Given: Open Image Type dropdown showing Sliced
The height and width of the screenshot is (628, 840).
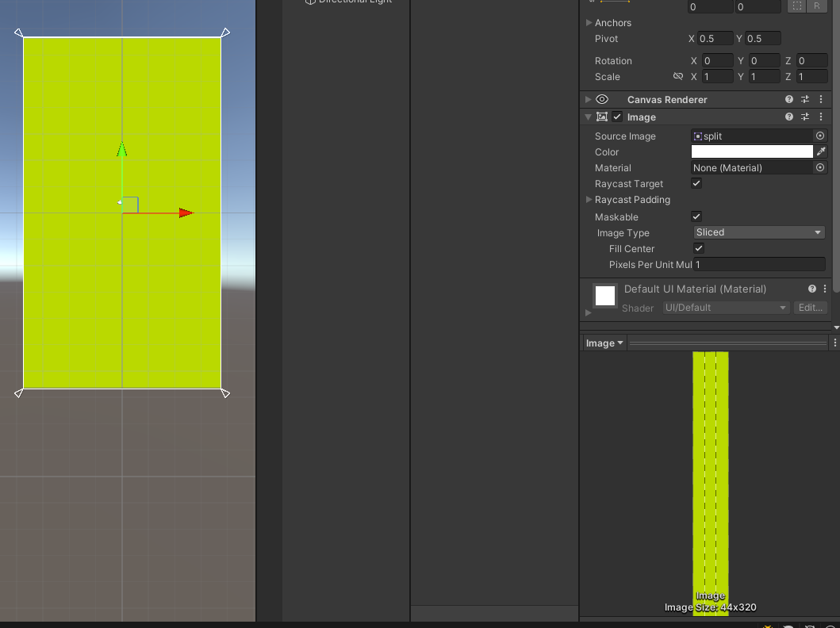Looking at the screenshot, I should tap(758, 232).
